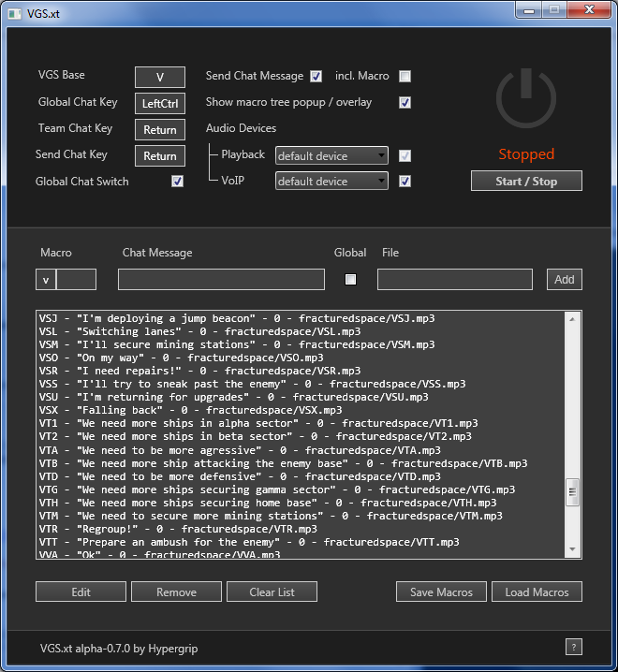Click the Start / Stop button
618x672 pixels.
[526, 181]
